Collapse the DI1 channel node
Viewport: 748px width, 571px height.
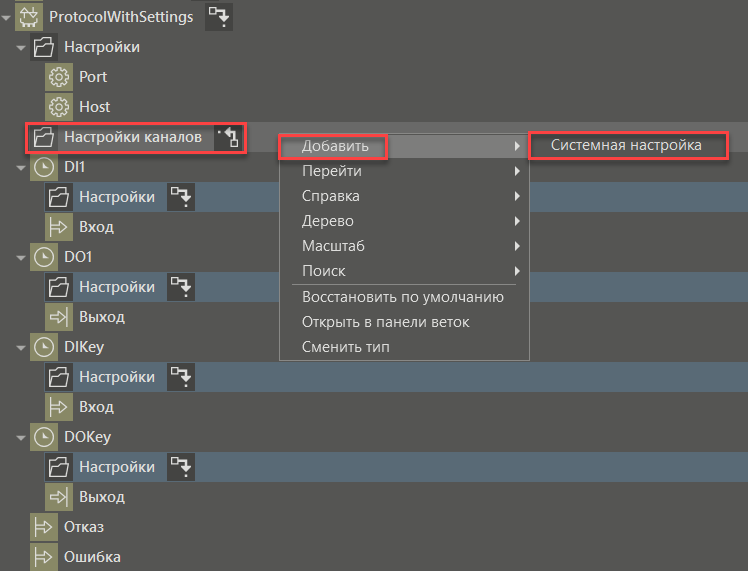[21, 168]
